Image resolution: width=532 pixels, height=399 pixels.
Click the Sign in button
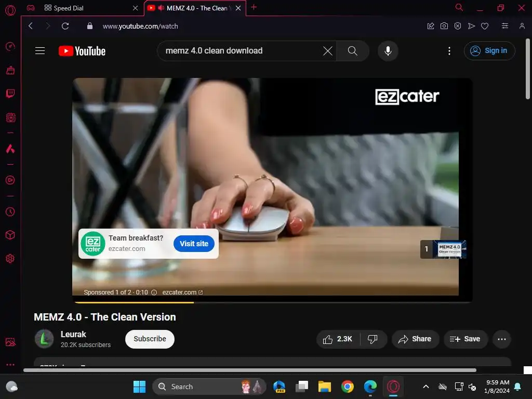489,51
